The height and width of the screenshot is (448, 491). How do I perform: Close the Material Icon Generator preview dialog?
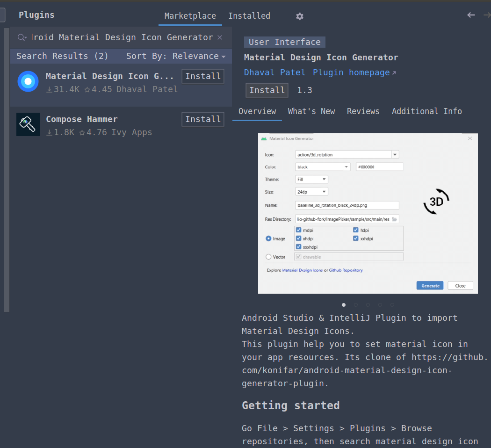pyautogui.click(x=469, y=138)
